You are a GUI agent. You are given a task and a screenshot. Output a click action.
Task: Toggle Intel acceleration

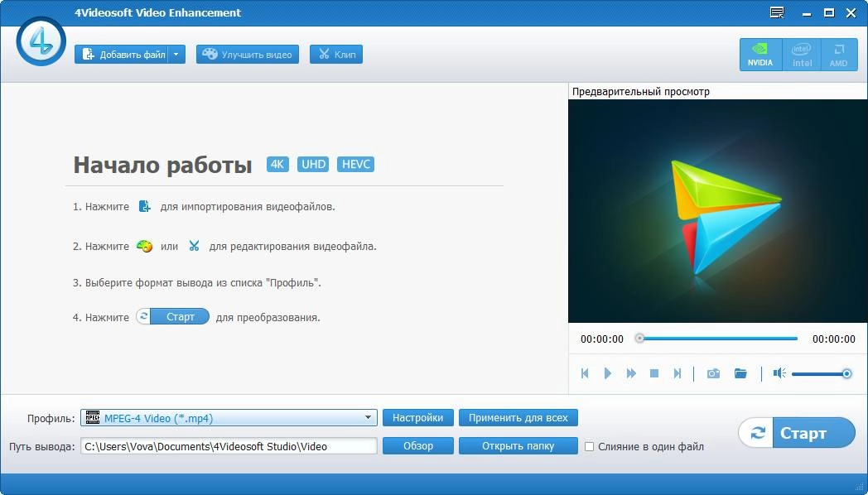coord(802,54)
